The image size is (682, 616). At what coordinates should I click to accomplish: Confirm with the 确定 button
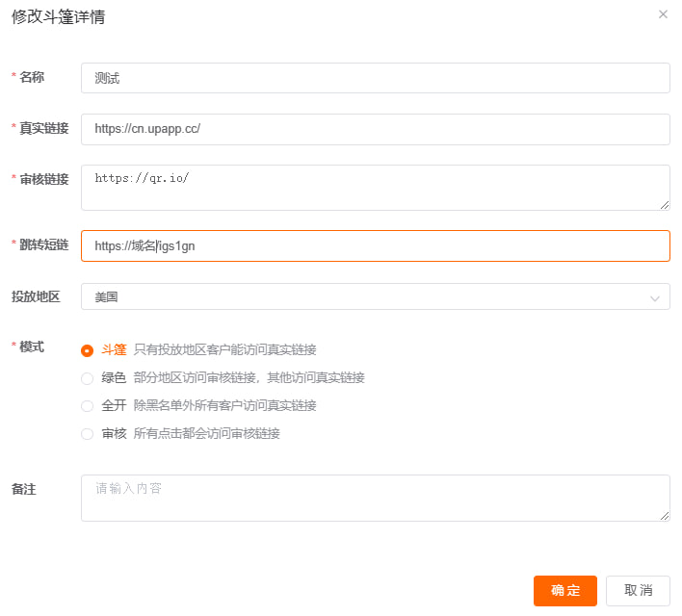pos(565,590)
